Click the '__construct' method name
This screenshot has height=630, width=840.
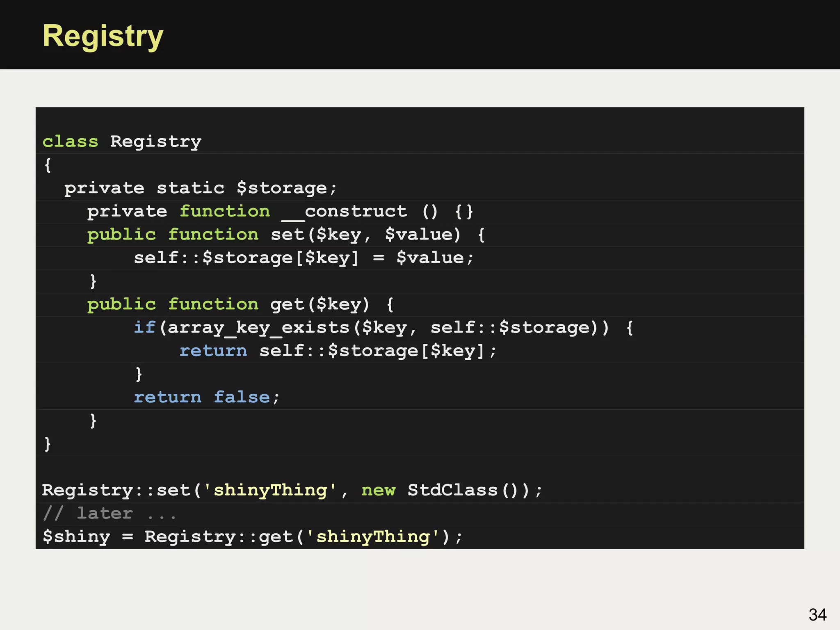click(345, 212)
